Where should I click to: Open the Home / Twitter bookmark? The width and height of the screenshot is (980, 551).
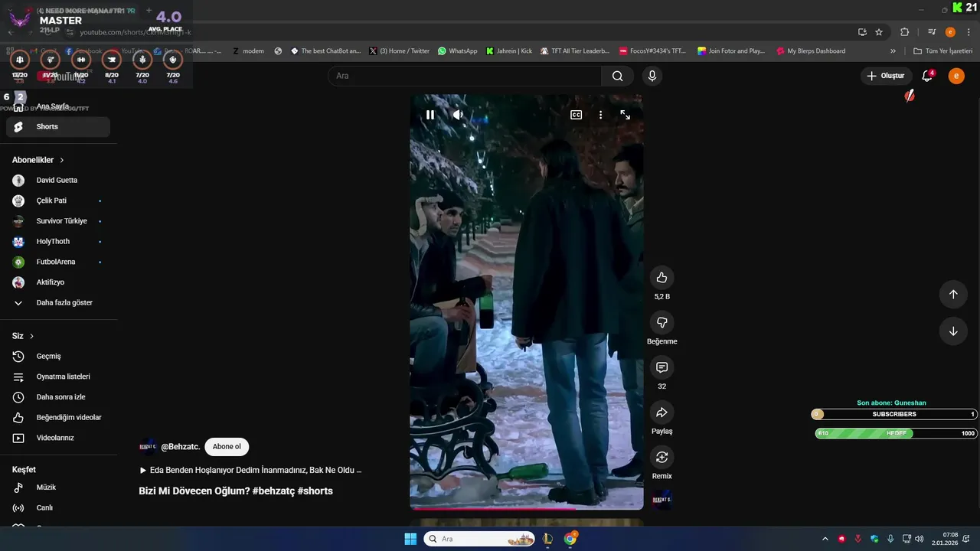click(x=400, y=51)
